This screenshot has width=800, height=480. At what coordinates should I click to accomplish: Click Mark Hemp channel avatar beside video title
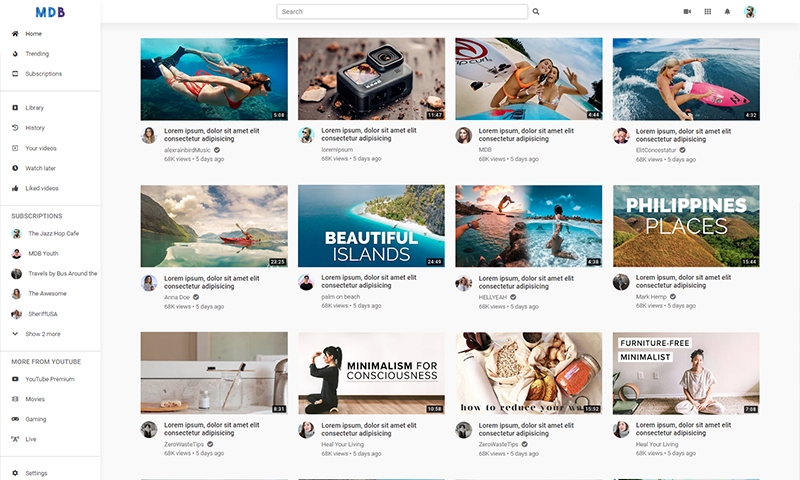pos(620,282)
